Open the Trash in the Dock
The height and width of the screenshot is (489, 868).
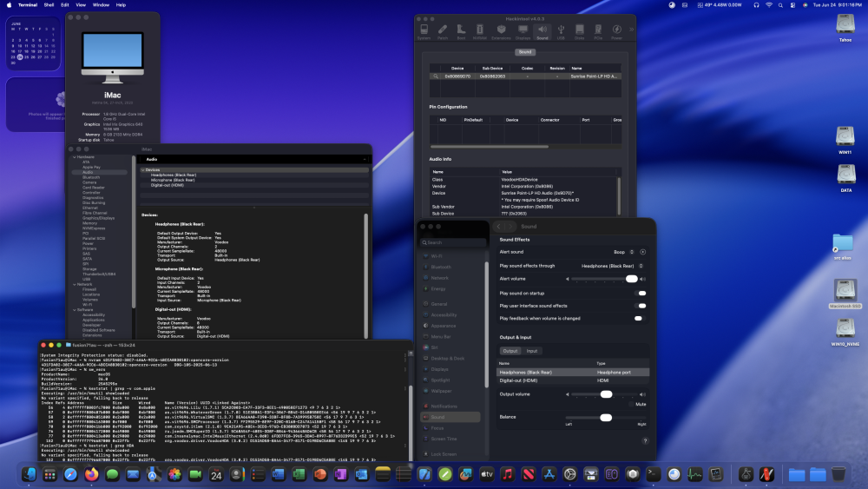tap(838, 474)
